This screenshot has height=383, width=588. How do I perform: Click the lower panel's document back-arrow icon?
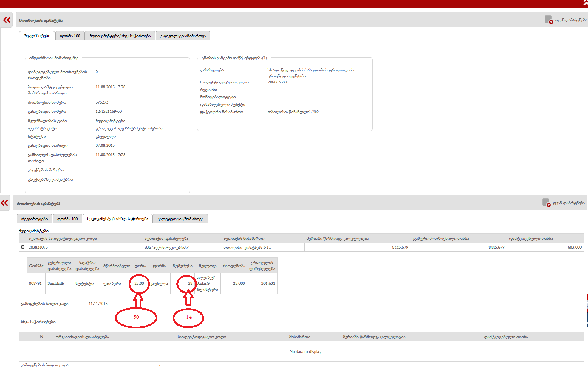[x=546, y=202]
